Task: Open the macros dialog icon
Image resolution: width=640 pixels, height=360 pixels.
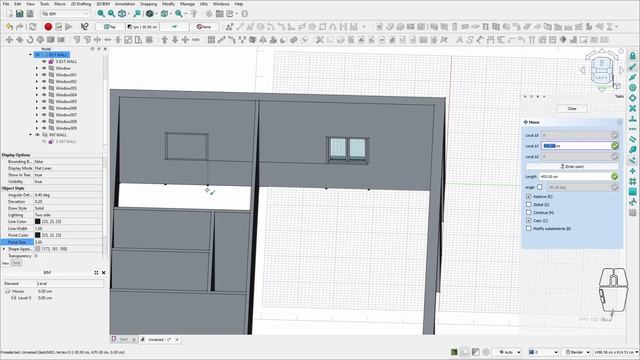Action: [x=58, y=27]
